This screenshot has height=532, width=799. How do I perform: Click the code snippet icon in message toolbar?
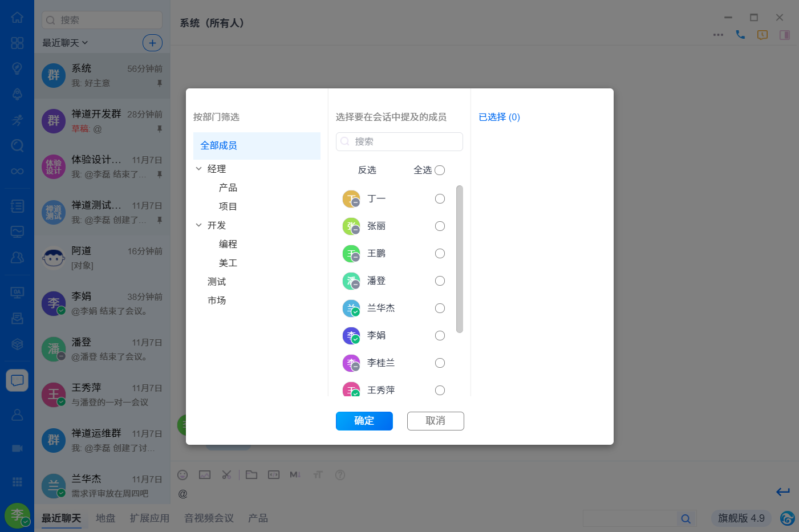tap(274, 474)
